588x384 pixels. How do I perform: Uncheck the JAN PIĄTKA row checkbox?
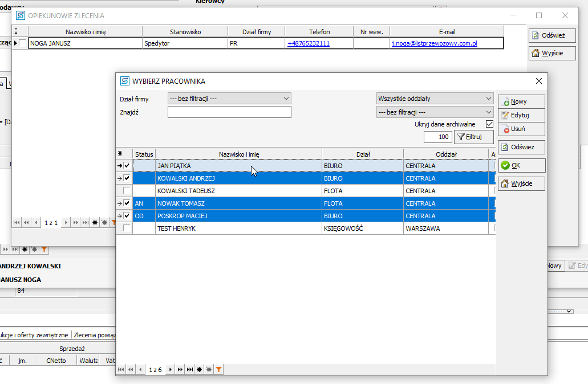[127, 165]
